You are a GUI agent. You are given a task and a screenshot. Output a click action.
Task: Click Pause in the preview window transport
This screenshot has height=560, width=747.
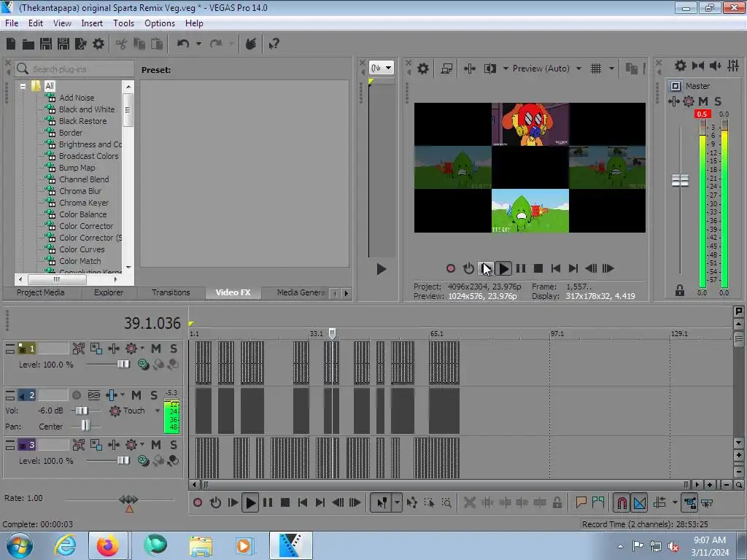[x=521, y=268]
